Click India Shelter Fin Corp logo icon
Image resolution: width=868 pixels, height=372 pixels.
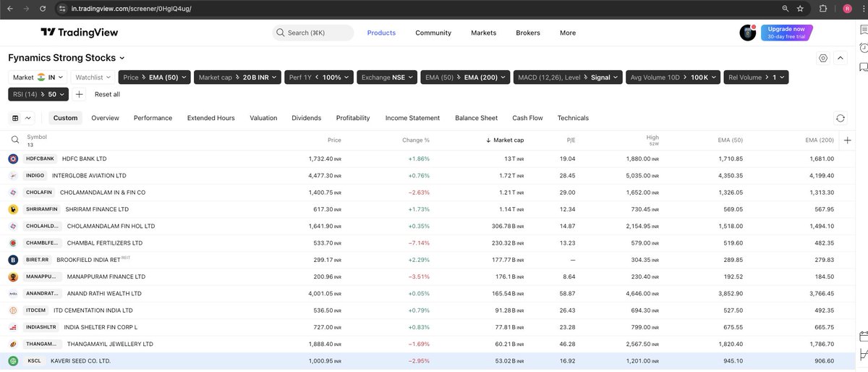(x=13, y=327)
